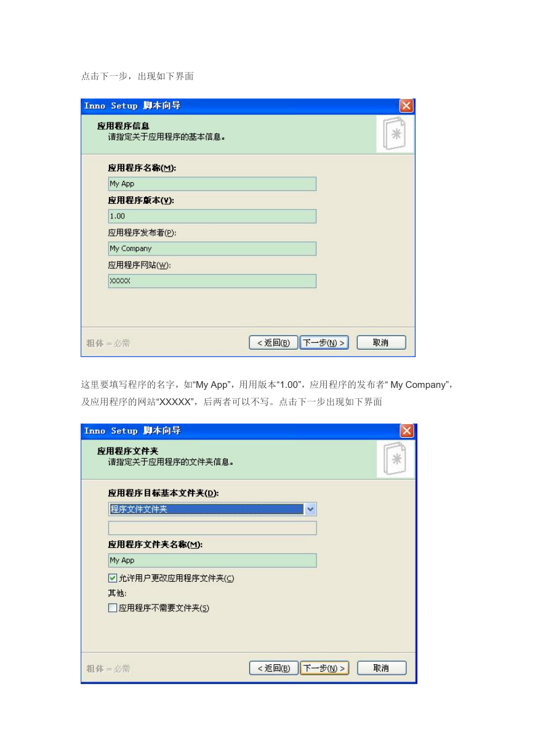This screenshot has width=535, height=756.
Task: Click the 应用程序文件夹名称(N) label
Action: [155, 544]
